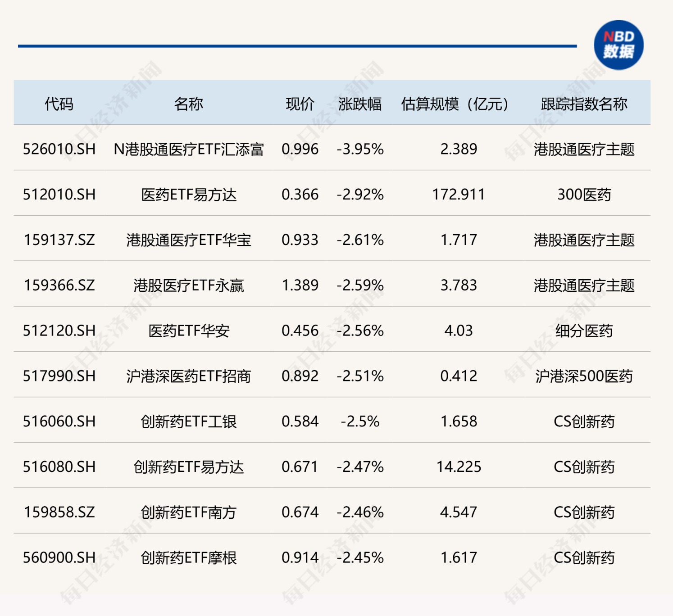Click change value -2.51%
The height and width of the screenshot is (616, 673).
pyautogui.click(x=360, y=376)
